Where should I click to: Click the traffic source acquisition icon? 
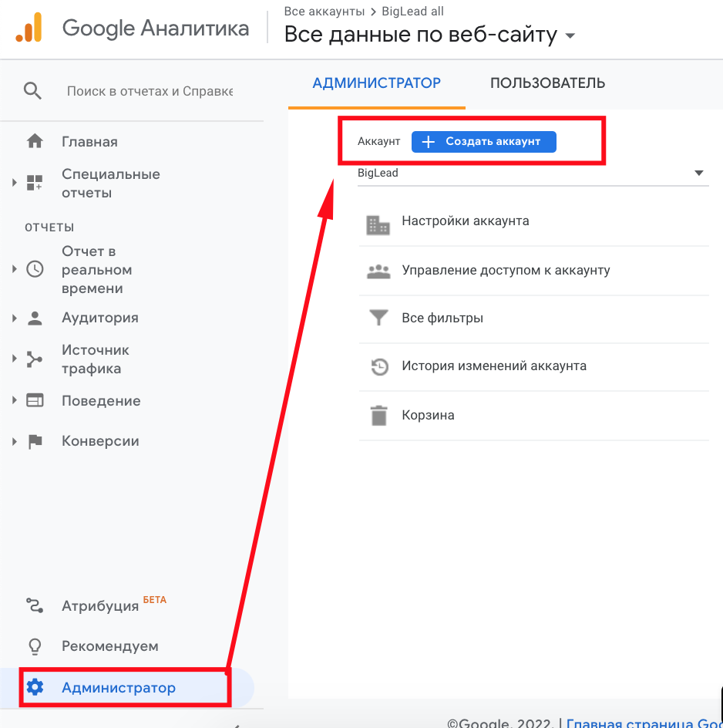[35, 359]
